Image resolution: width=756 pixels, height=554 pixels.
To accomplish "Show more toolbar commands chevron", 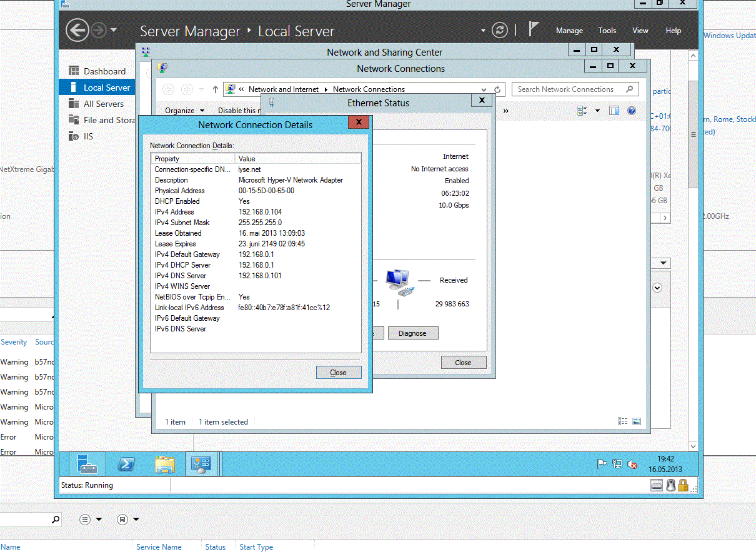I will [x=505, y=111].
